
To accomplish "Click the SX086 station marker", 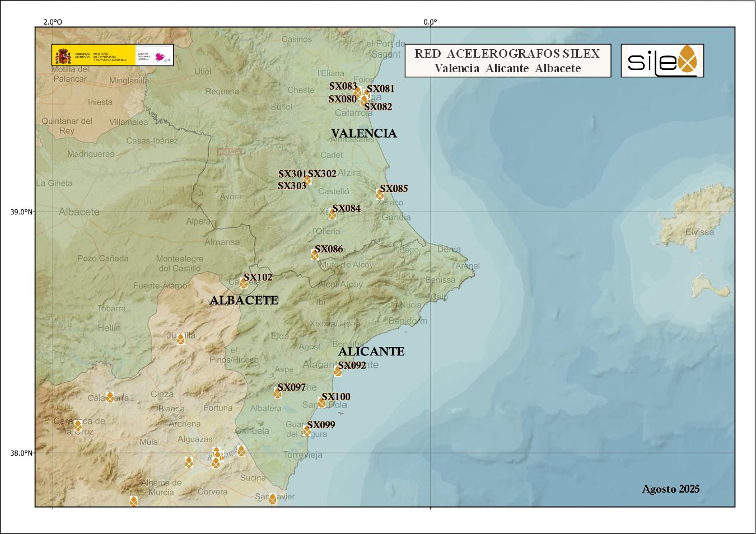I will (315, 255).
